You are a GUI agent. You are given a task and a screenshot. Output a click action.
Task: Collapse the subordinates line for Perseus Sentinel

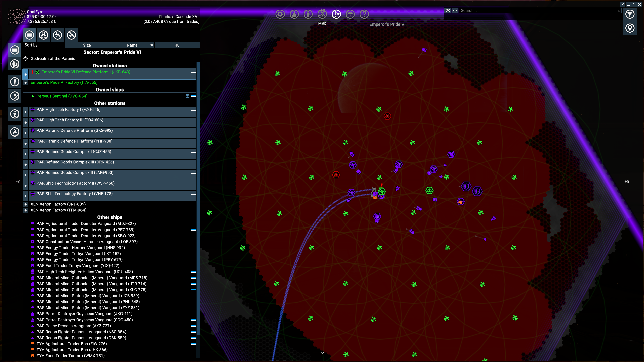(193, 96)
